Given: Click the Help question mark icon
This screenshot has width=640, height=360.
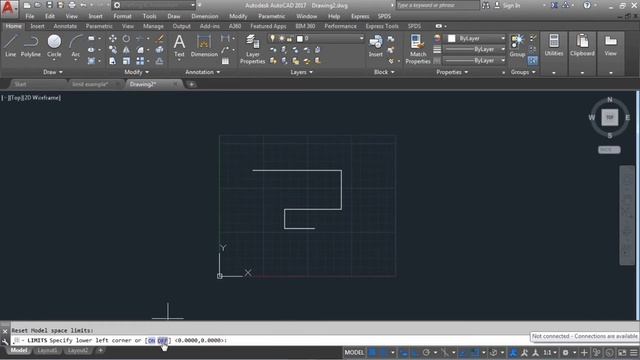Looking at the screenshot, I should pos(587,5).
